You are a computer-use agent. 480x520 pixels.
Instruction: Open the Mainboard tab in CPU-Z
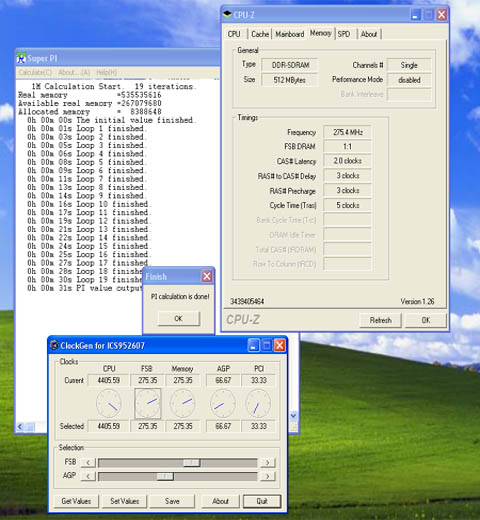[x=290, y=34]
